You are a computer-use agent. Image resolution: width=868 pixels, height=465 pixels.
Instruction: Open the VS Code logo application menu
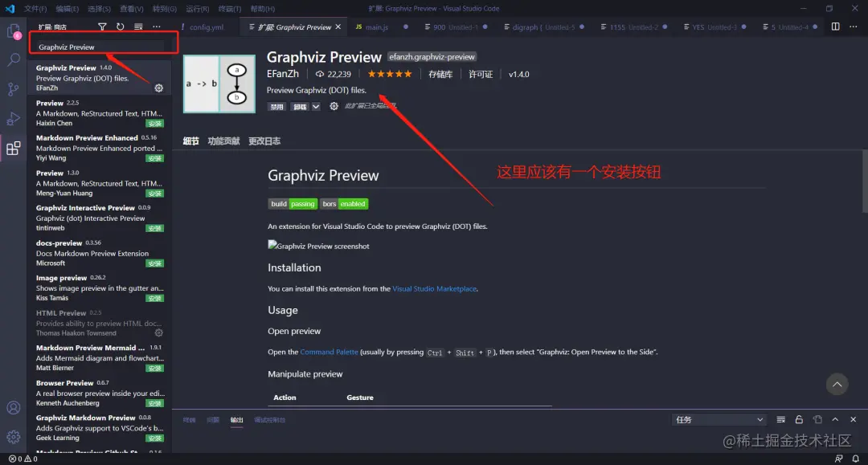click(10, 8)
